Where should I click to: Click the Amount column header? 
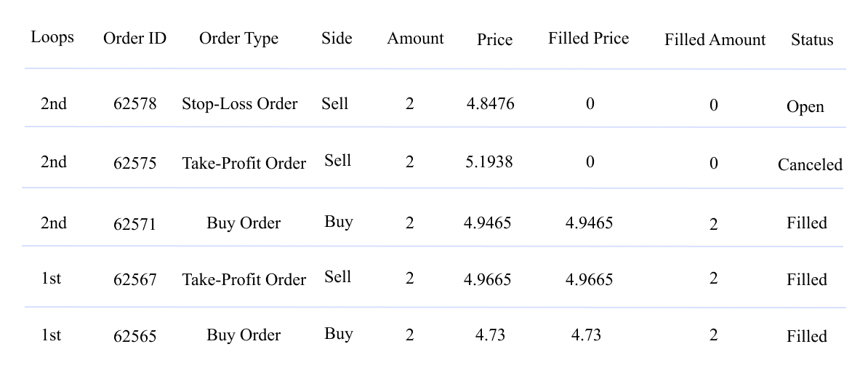[415, 39]
